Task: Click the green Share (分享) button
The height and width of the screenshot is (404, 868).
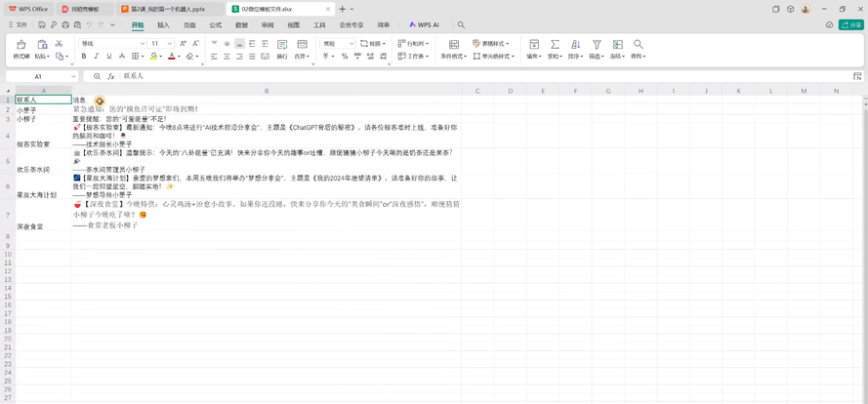Action: pyautogui.click(x=850, y=24)
